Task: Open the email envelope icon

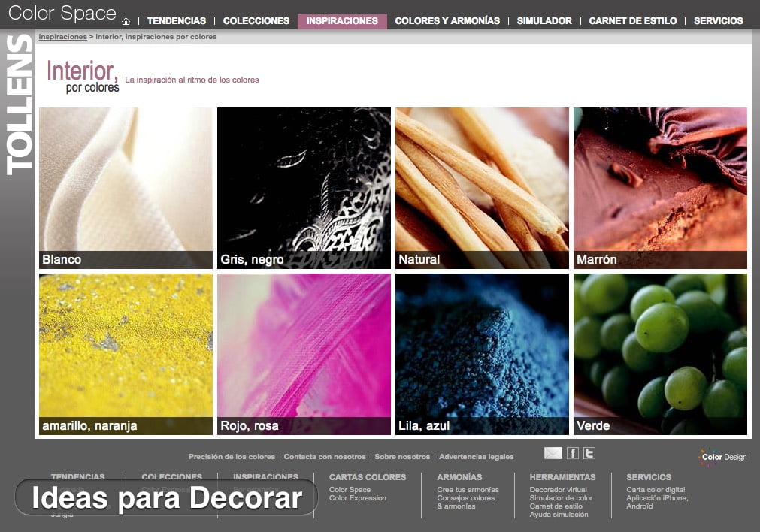Action: (553, 453)
